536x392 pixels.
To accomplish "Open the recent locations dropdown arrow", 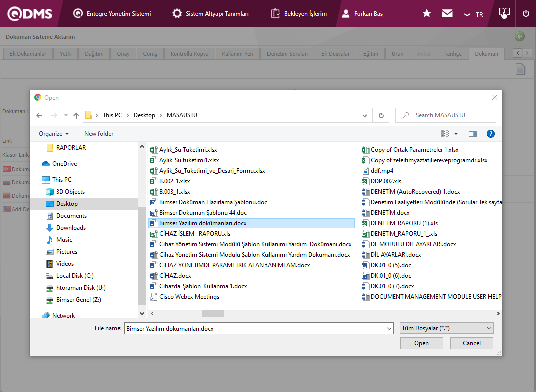I will point(66,115).
